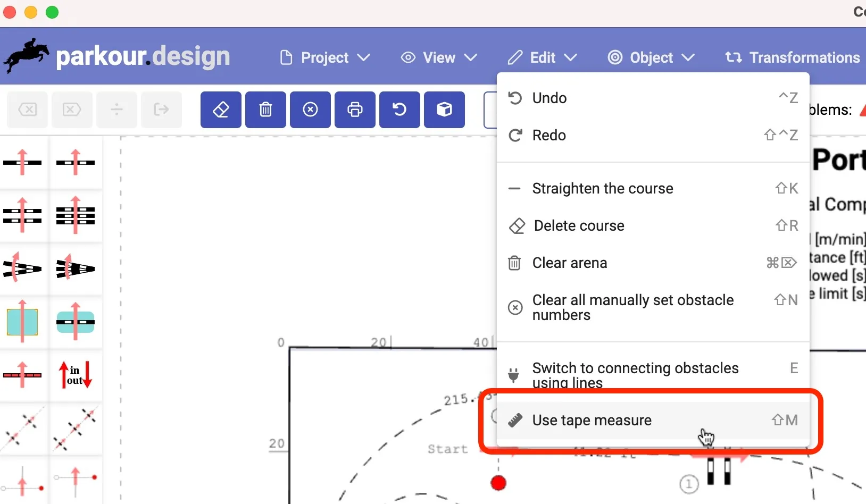This screenshot has width=866, height=504.
Task: Click the circled X toolbar button
Action: pyautogui.click(x=310, y=110)
